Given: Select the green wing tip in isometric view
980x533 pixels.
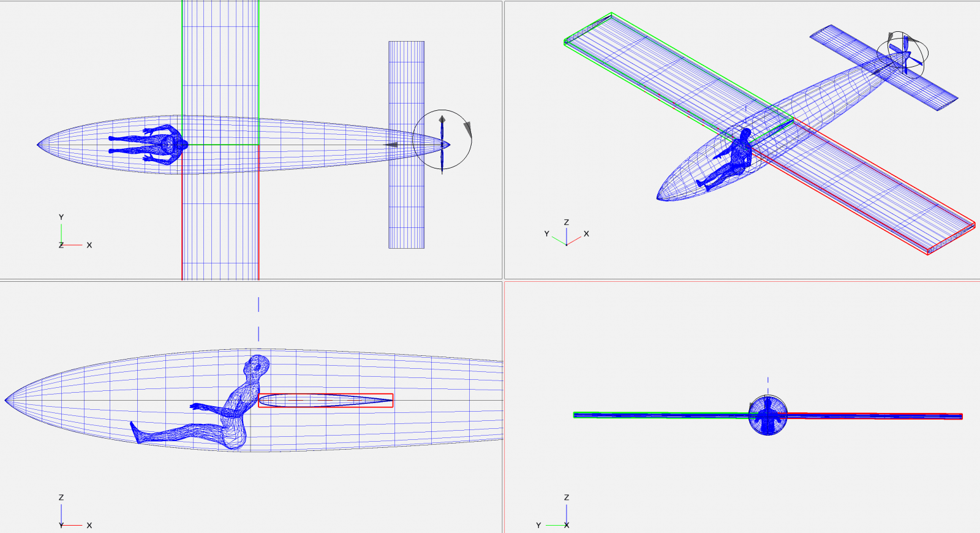Looking at the screenshot, I should [587, 28].
